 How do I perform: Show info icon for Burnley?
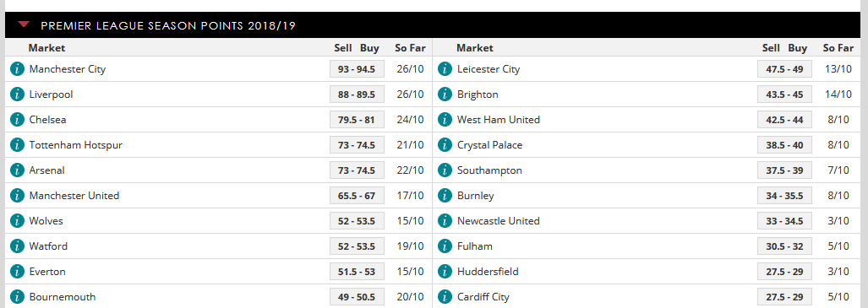tap(445, 196)
